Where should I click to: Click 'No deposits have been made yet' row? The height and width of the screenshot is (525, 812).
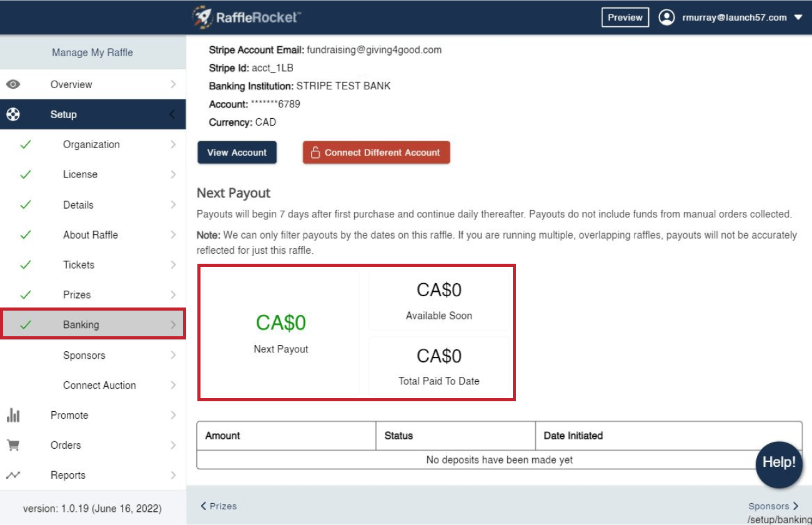[499, 459]
